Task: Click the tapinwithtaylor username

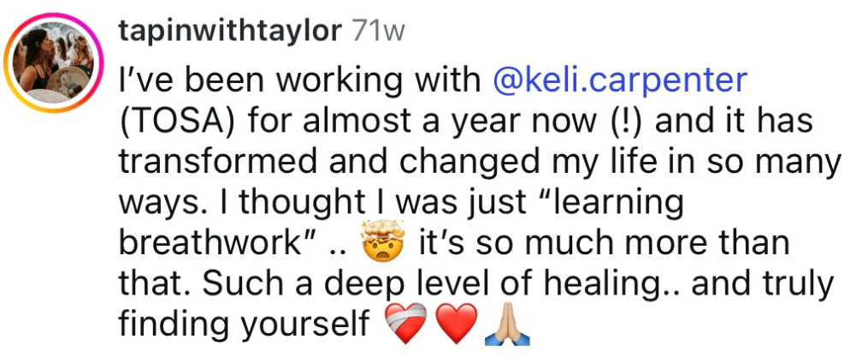Action: click(230, 32)
